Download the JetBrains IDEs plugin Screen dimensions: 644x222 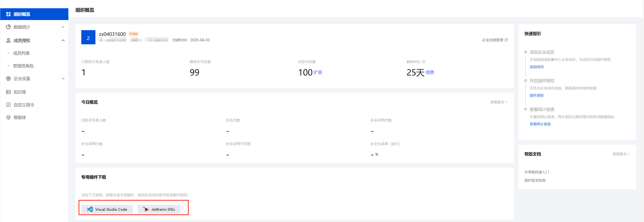[x=159, y=209]
